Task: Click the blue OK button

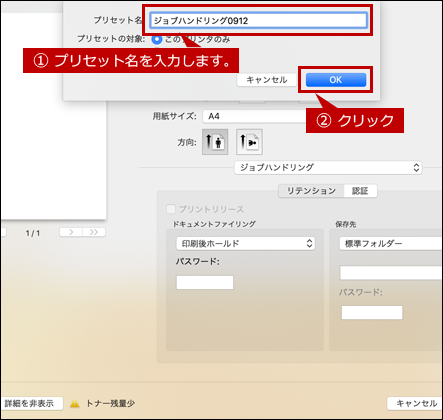Action: [x=336, y=80]
